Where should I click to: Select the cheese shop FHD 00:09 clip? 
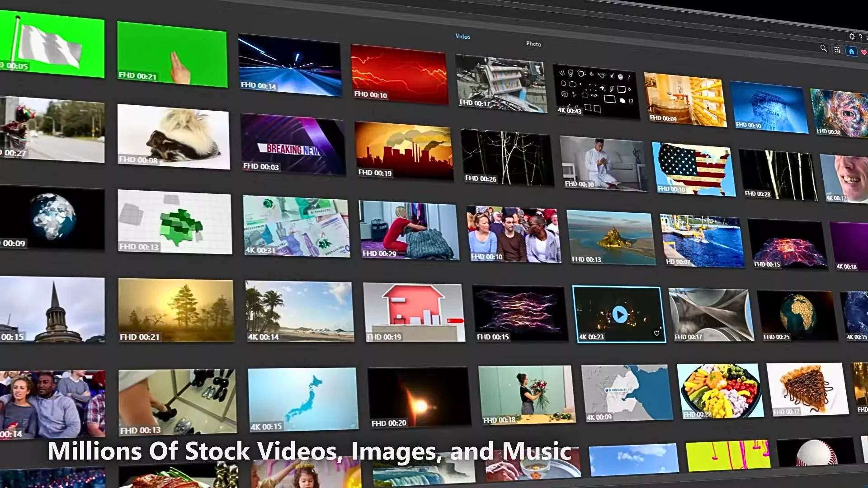tap(685, 99)
